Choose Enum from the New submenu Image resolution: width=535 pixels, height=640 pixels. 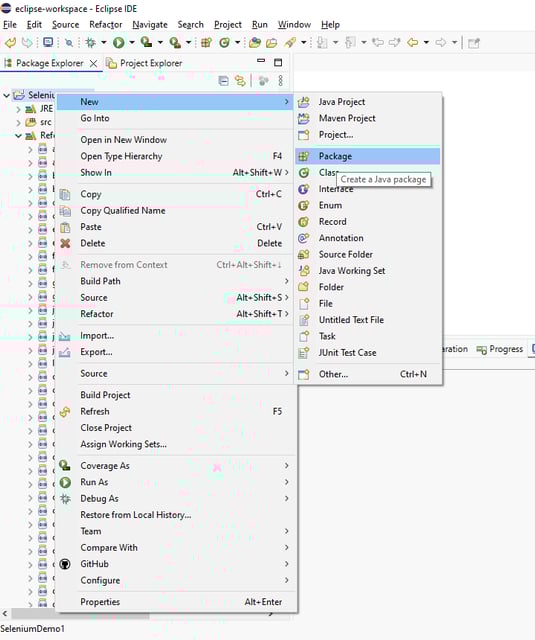367,205
